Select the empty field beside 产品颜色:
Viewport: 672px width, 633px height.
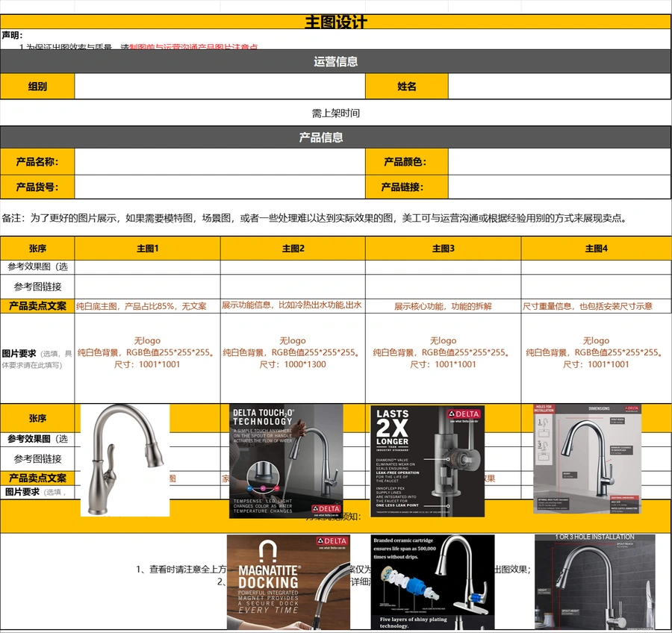pyautogui.click(x=560, y=161)
